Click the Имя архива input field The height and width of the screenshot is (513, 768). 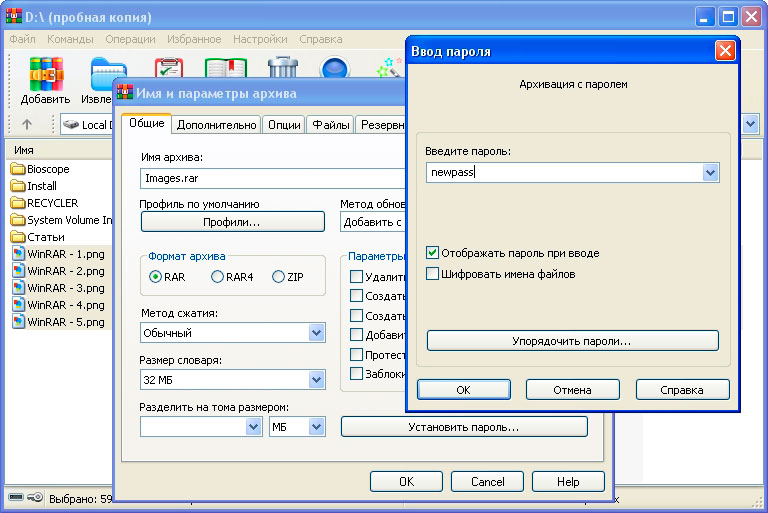coord(273,178)
